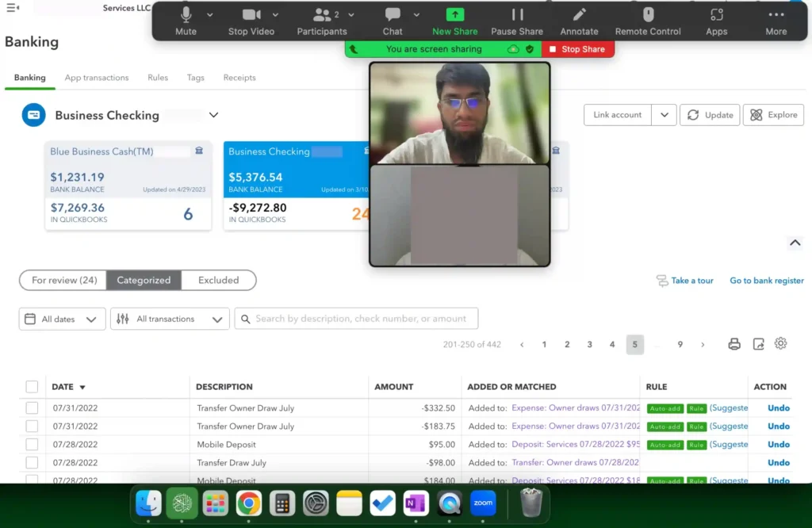The height and width of the screenshot is (528, 812).
Task: Click the Link account button
Action: pos(617,115)
